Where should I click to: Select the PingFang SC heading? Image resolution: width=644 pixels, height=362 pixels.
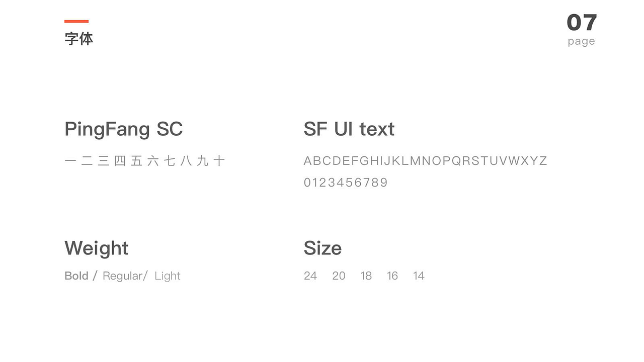pos(123,129)
